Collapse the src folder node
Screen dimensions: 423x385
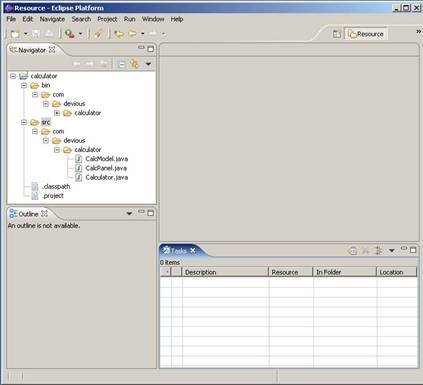24,122
